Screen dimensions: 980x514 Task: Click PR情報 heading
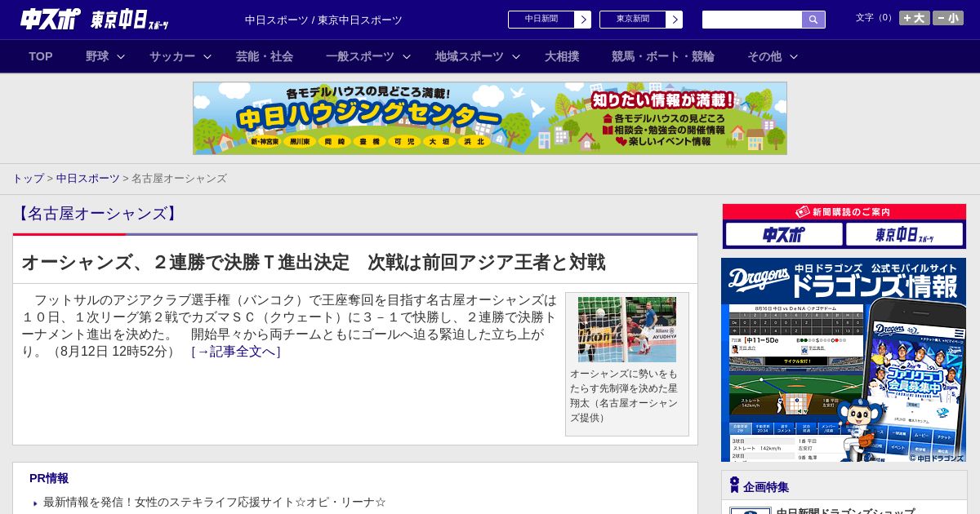tap(49, 478)
